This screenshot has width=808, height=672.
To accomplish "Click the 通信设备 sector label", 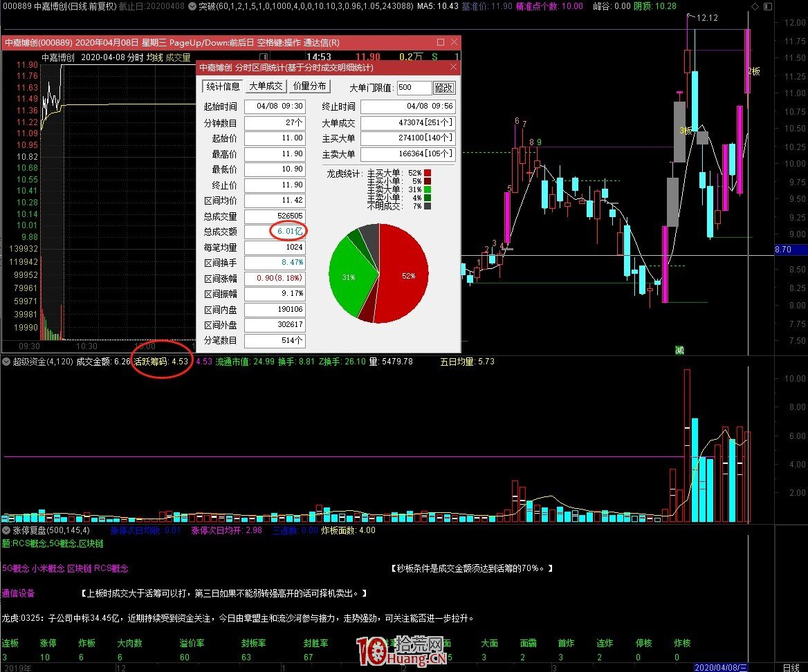I will [18, 593].
